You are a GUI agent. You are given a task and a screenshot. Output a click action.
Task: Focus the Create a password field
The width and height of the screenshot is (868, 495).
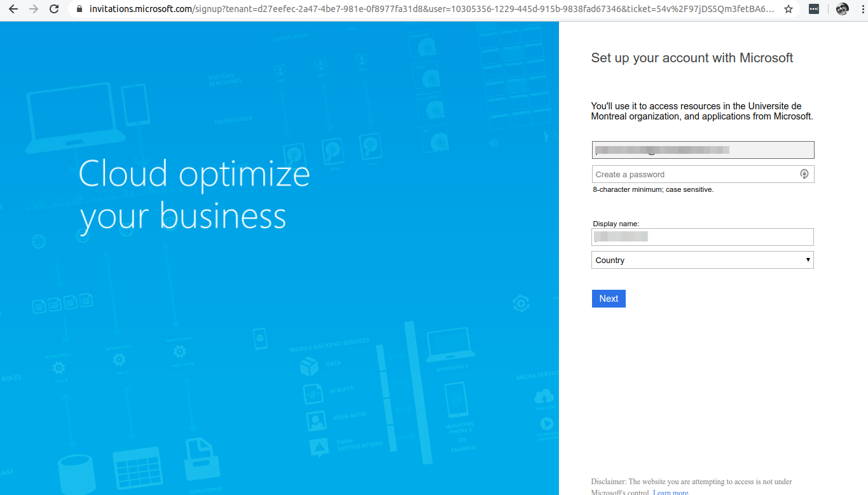point(703,174)
